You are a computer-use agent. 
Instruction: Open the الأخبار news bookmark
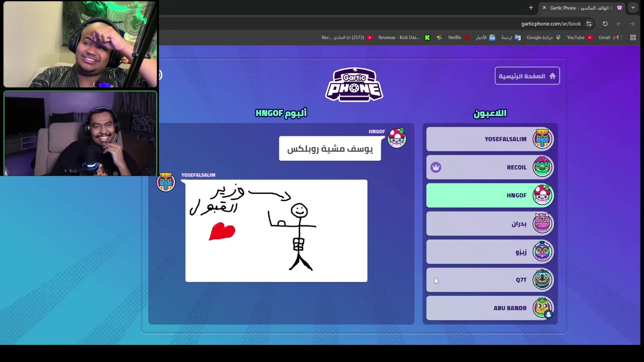[x=486, y=37]
